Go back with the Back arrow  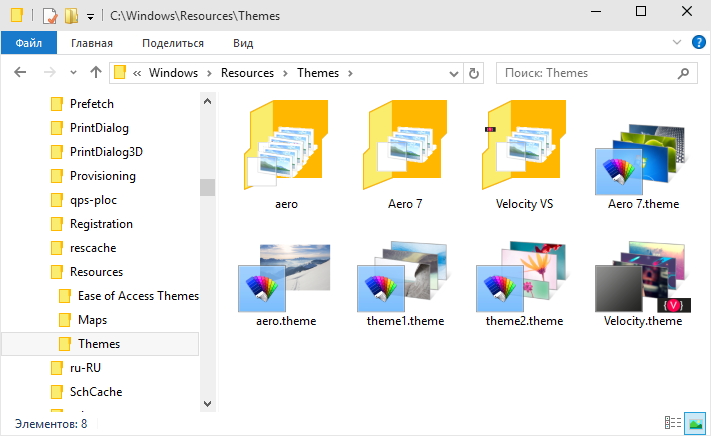[x=20, y=73]
